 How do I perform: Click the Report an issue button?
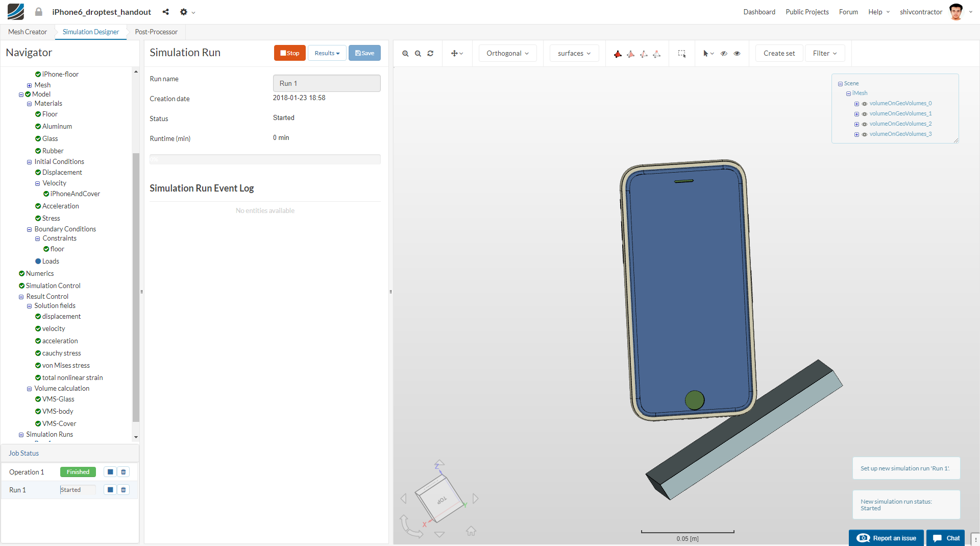(x=886, y=538)
